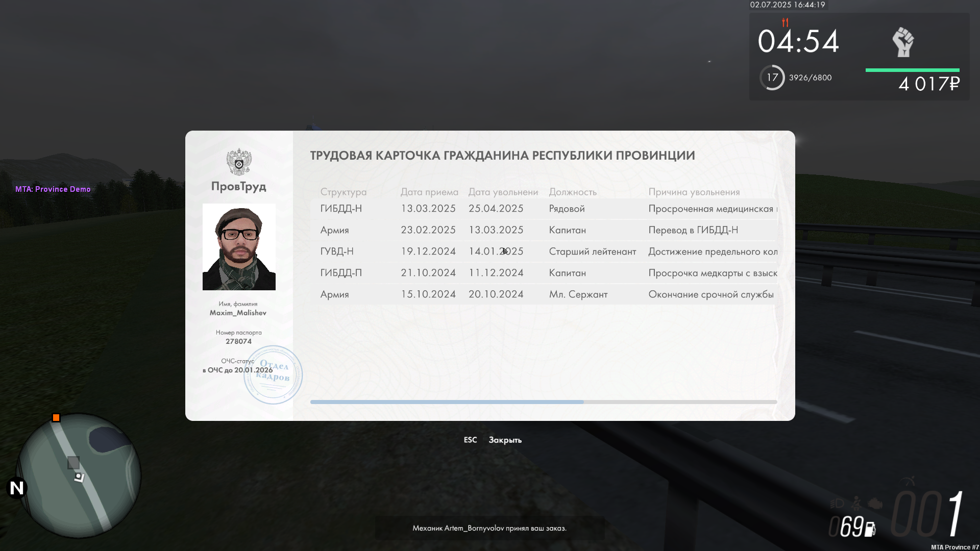Select the ГУВД-Н structure cell
The height and width of the screenshot is (551, 980).
pyautogui.click(x=337, y=252)
